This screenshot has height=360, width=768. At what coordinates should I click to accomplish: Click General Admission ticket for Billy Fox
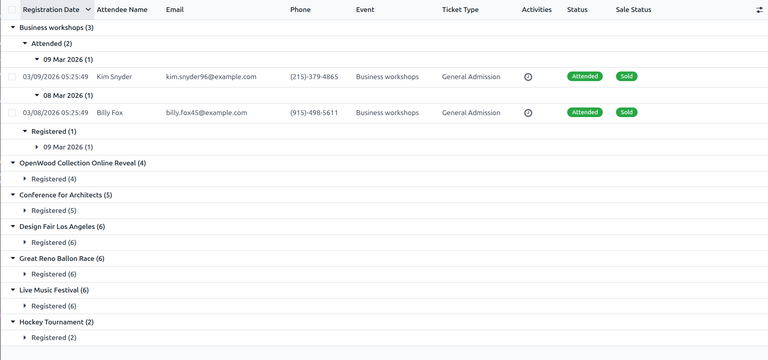click(471, 113)
